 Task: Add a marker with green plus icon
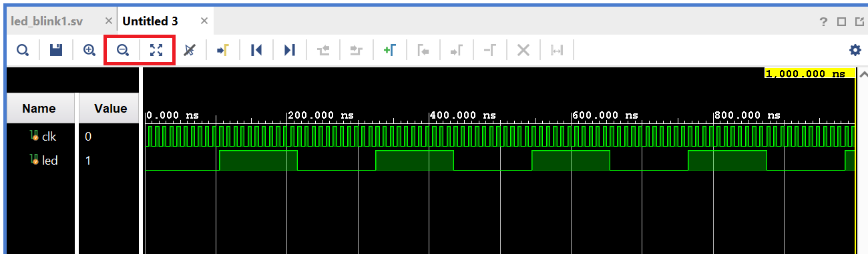pyautogui.click(x=390, y=50)
